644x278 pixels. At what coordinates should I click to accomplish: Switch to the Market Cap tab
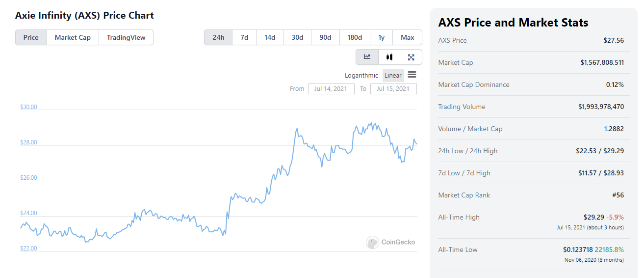(73, 37)
